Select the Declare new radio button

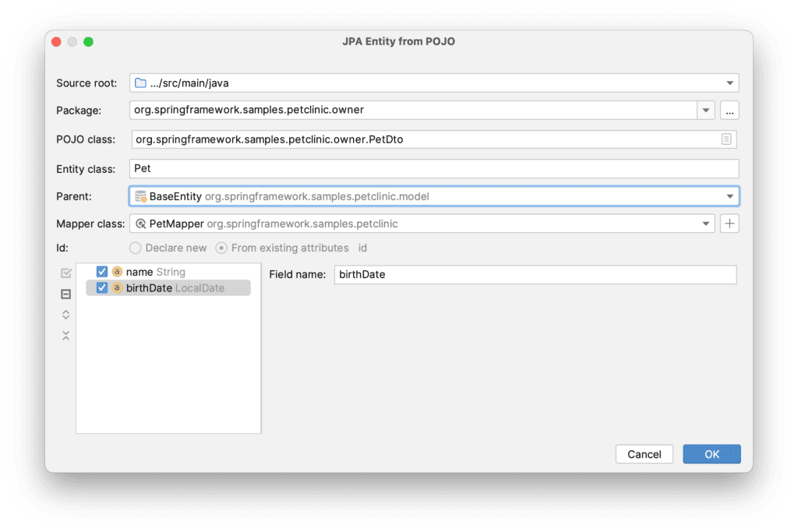pyautogui.click(x=134, y=248)
